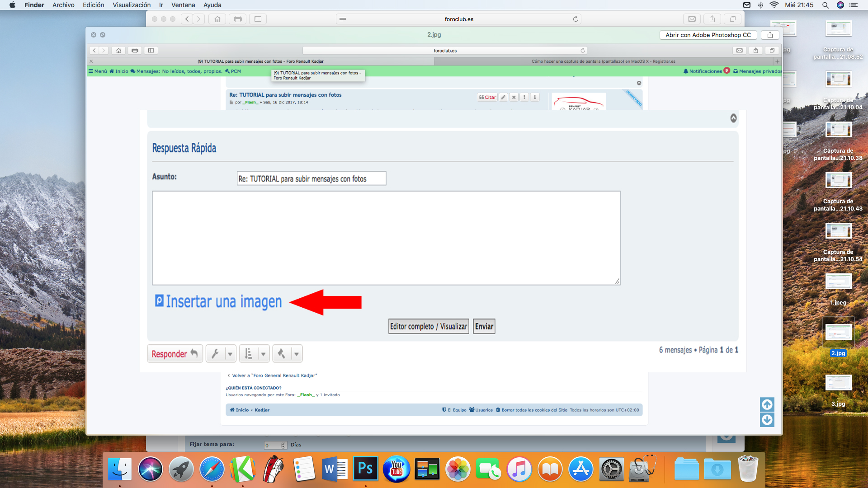The height and width of the screenshot is (488, 868).
Task: Click the Días value stepper arrows
Action: [x=283, y=445]
